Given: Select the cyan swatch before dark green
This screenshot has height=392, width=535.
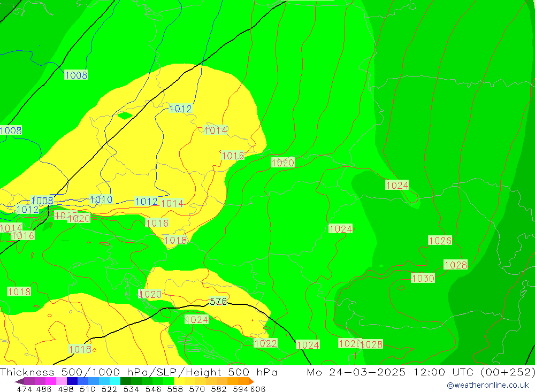Looking at the screenshot, I should 115,381.
